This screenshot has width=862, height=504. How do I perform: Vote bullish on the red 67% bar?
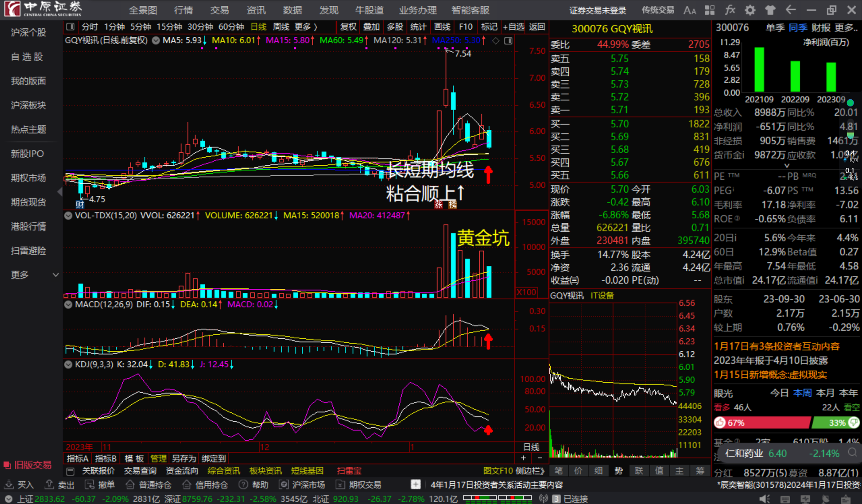pyautogui.click(x=762, y=423)
